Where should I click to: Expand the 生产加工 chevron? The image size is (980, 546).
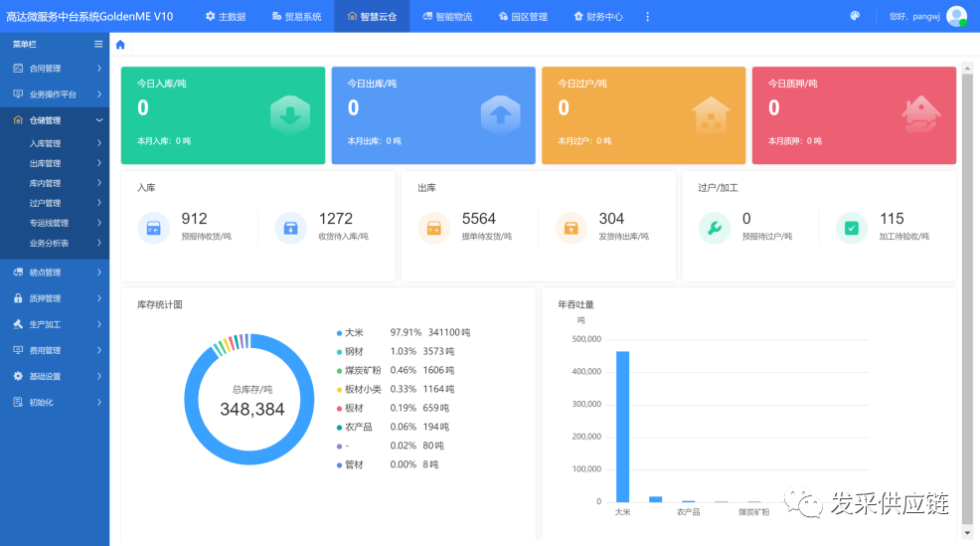coord(99,324)
